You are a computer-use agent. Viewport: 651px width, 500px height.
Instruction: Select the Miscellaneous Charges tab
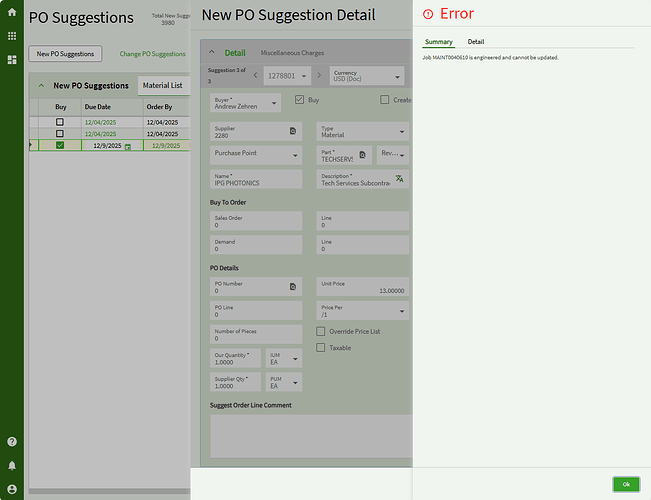[292, 53]
